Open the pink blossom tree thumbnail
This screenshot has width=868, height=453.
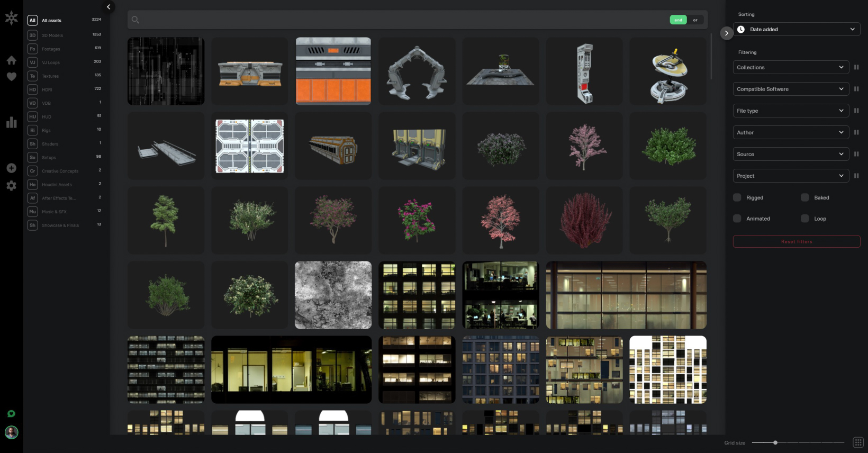click(584, 146)
